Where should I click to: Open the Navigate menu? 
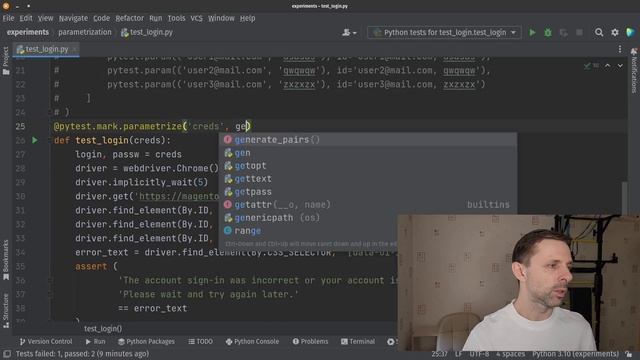(73, 18)
